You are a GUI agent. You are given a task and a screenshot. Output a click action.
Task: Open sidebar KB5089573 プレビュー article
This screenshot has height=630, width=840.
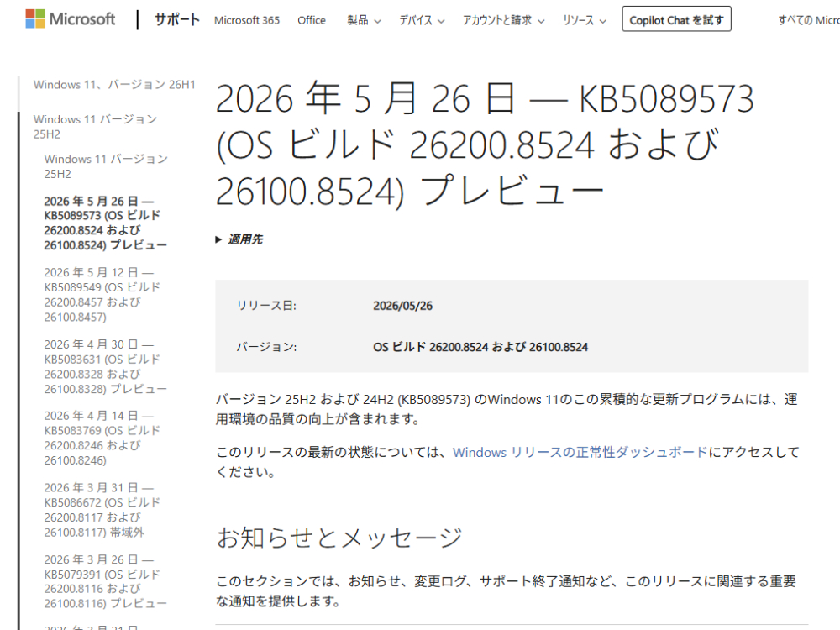click(x=106, y=223)
